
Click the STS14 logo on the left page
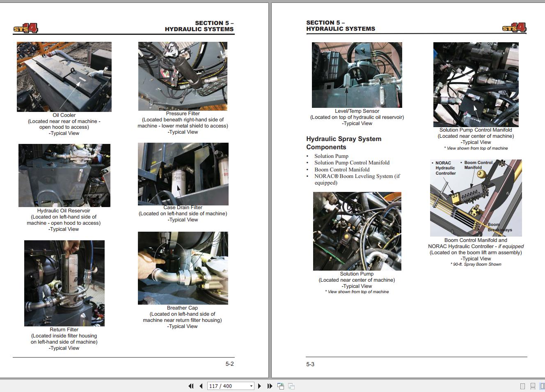click(x=27, y=27)
